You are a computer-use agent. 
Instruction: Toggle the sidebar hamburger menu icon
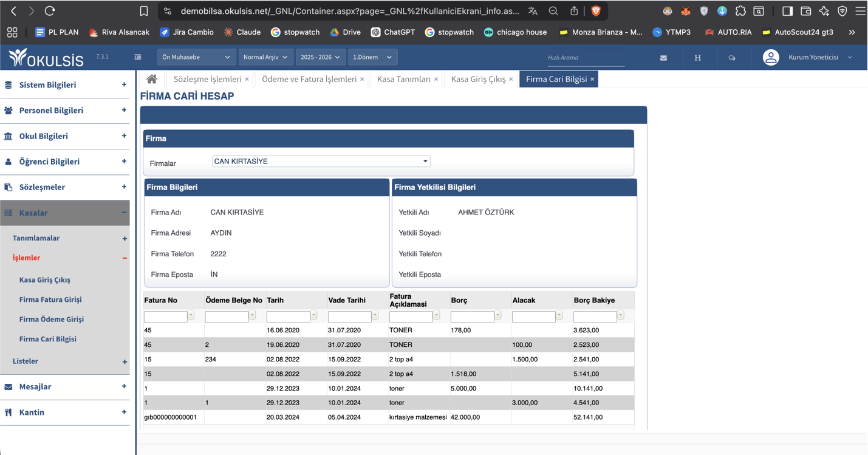pos(138,57)
